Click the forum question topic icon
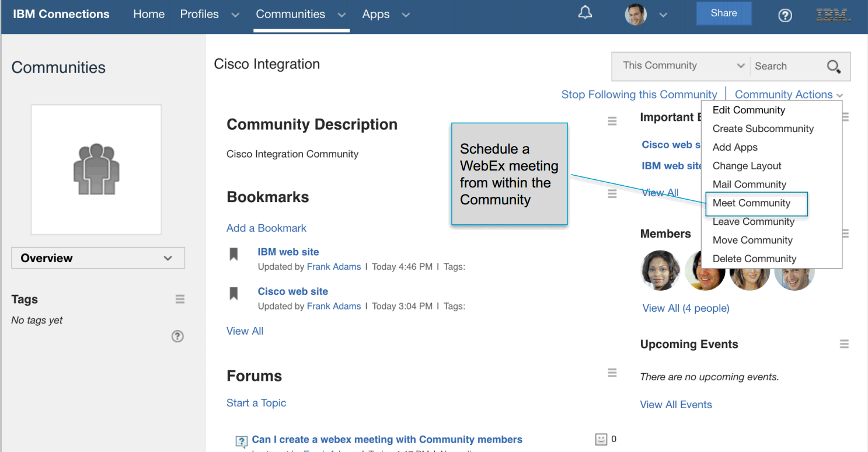 pos(241,442)
